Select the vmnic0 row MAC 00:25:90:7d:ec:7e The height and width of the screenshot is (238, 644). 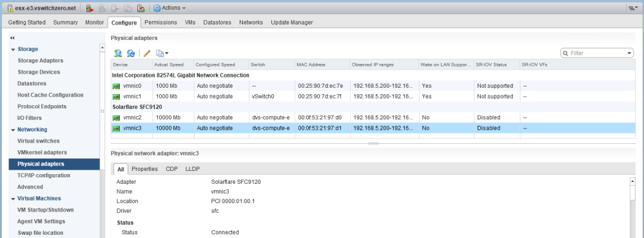tap(320, 86)
